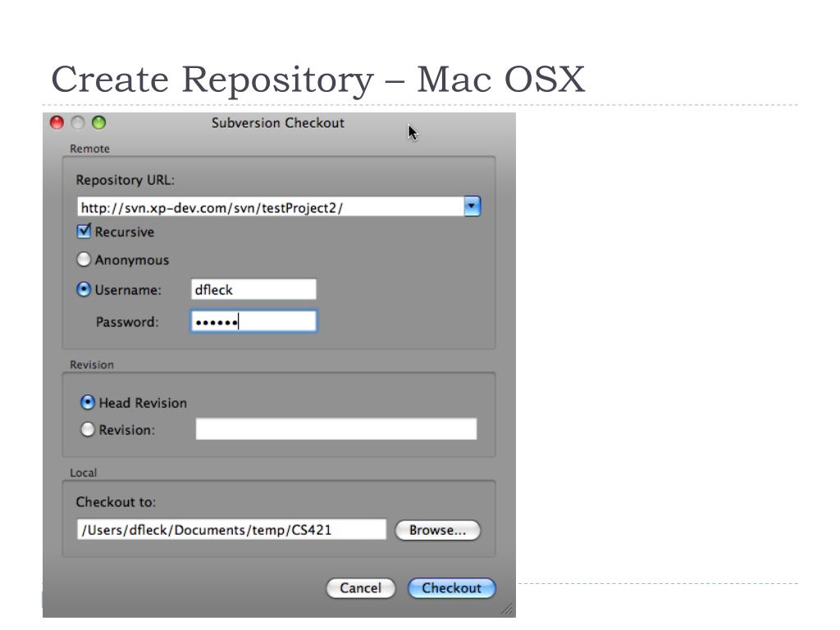840x630 pixels.
Task: Toggle the Recursive checkbox
Action: 84,231
